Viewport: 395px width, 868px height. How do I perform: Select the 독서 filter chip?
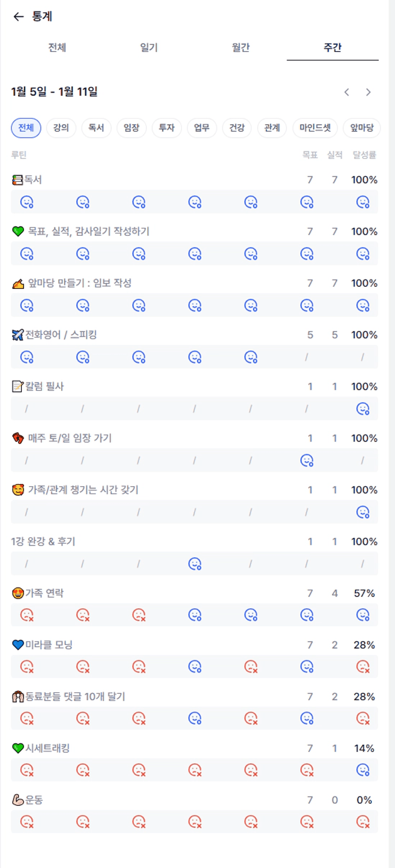[96, 128]
